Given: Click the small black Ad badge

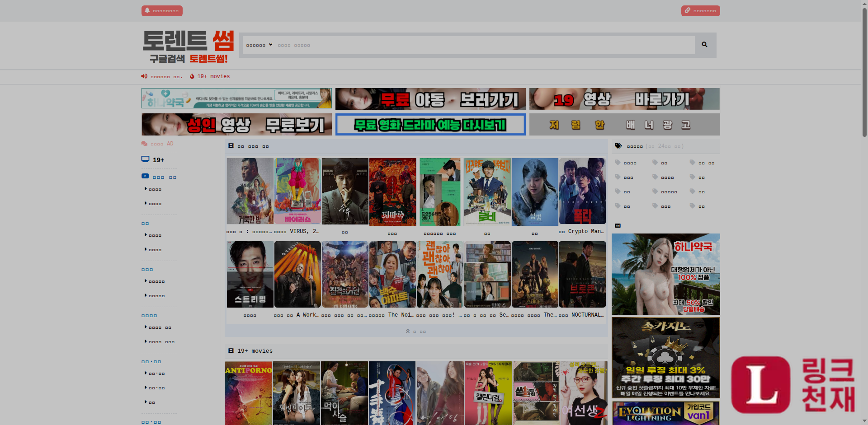Looking at the screenshot, I should 618,225.
